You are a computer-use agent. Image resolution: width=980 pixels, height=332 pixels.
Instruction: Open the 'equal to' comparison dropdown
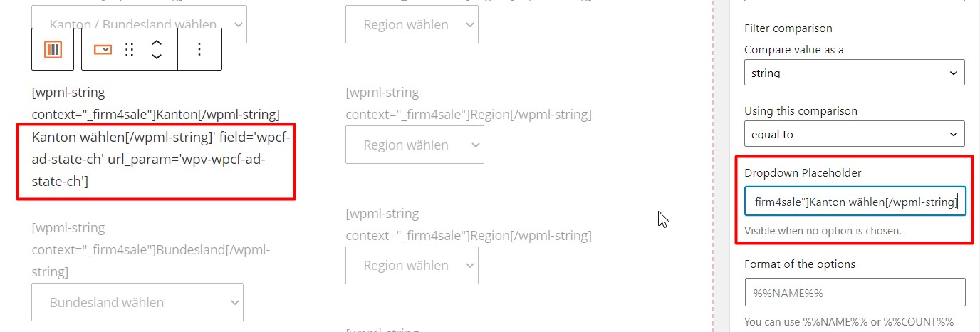click(855, 134)
